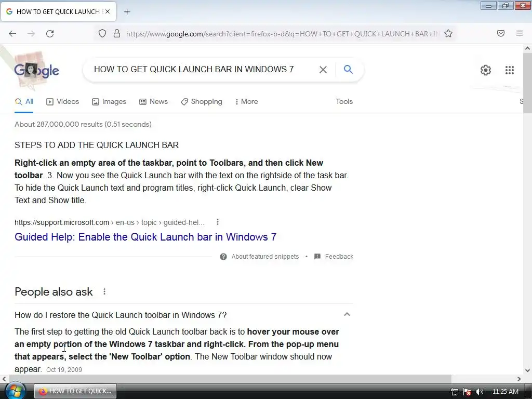The image size is (532, 399).
Task: Open tracking protection shield icon
Action: pos(102,34)
